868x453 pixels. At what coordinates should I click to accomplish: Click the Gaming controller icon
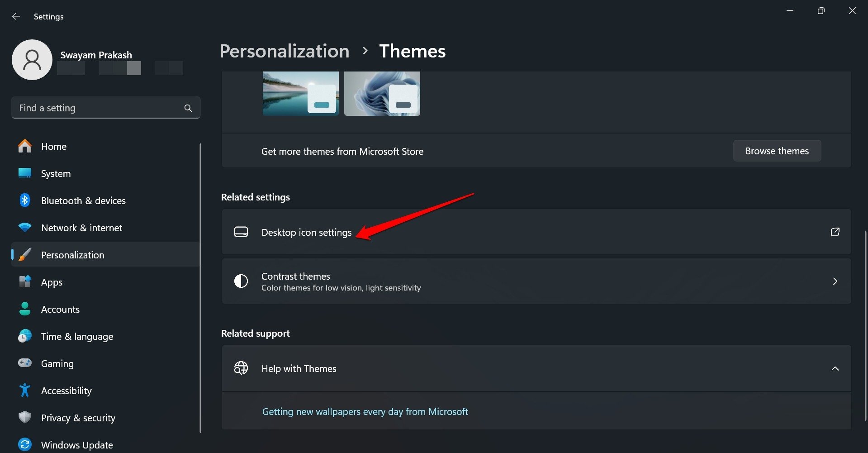click(25, 363)
